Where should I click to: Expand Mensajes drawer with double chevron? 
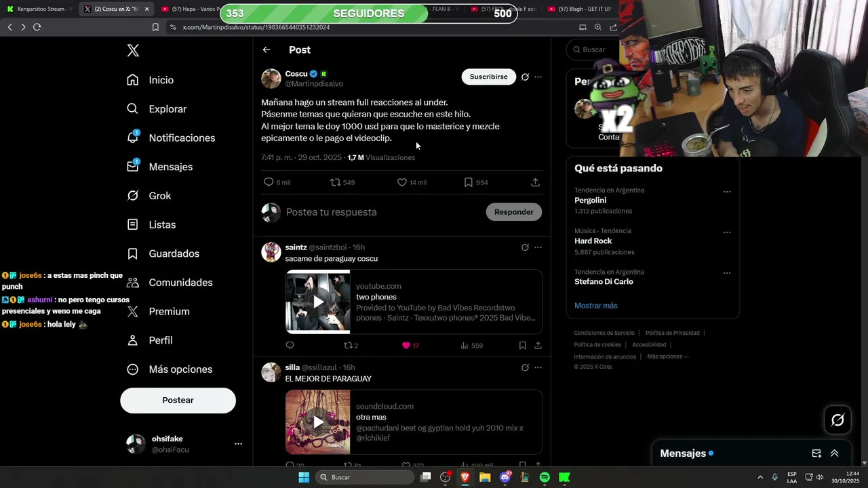(x=835, y=453)
